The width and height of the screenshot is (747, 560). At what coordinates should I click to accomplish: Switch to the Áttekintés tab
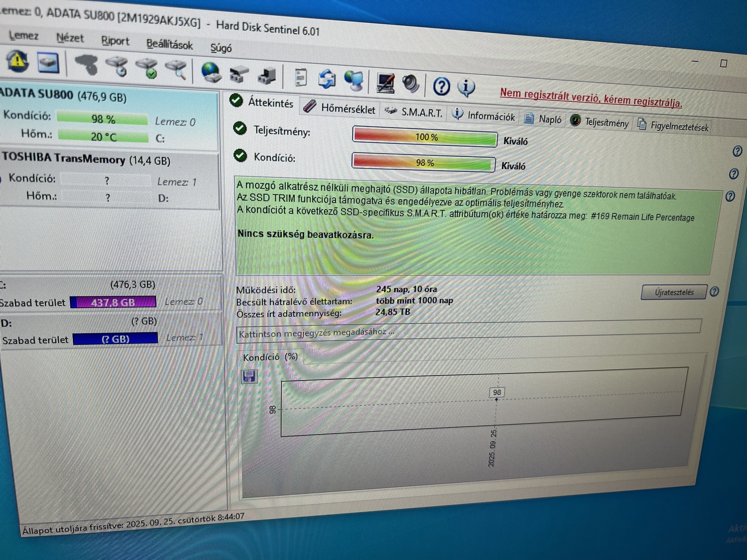click(262, 102)
